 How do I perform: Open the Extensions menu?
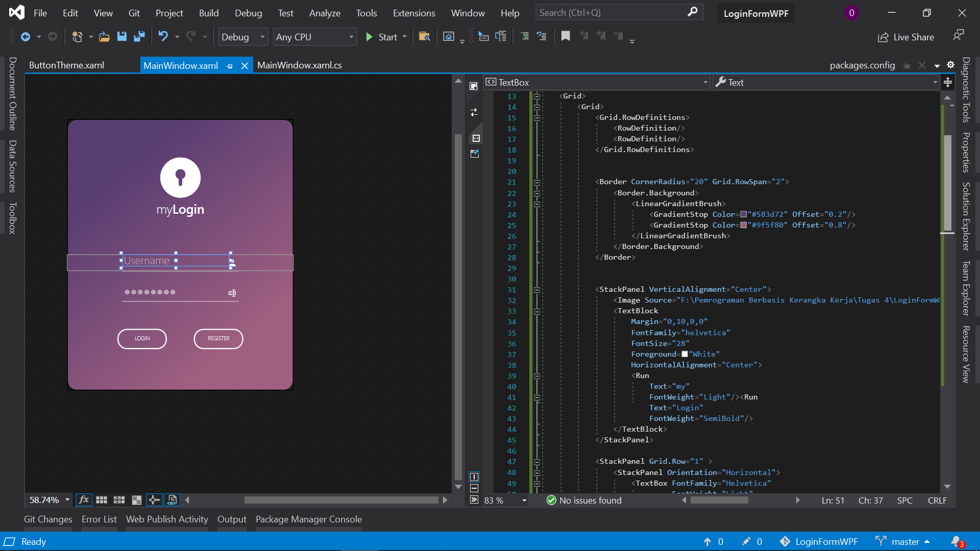point(413,13)
